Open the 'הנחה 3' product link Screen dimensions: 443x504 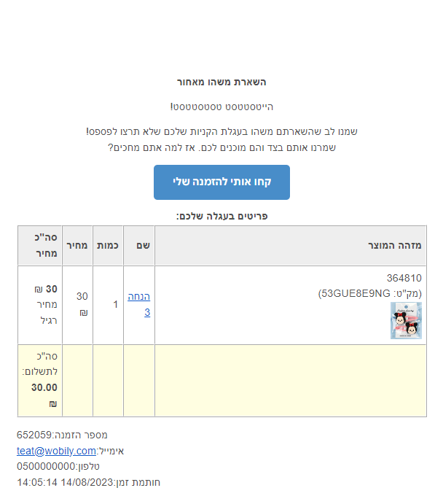(138, 304)
